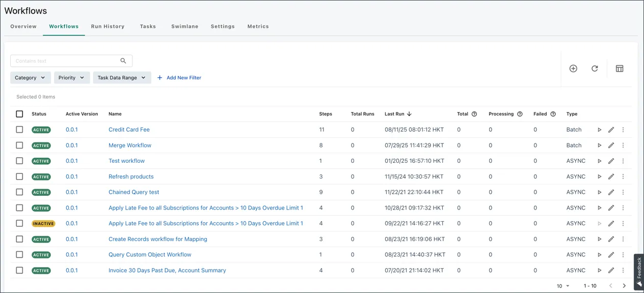Open version 0.0.1 of Chained Query test
The image size is (644, 293).
click(x=72, y=192)
